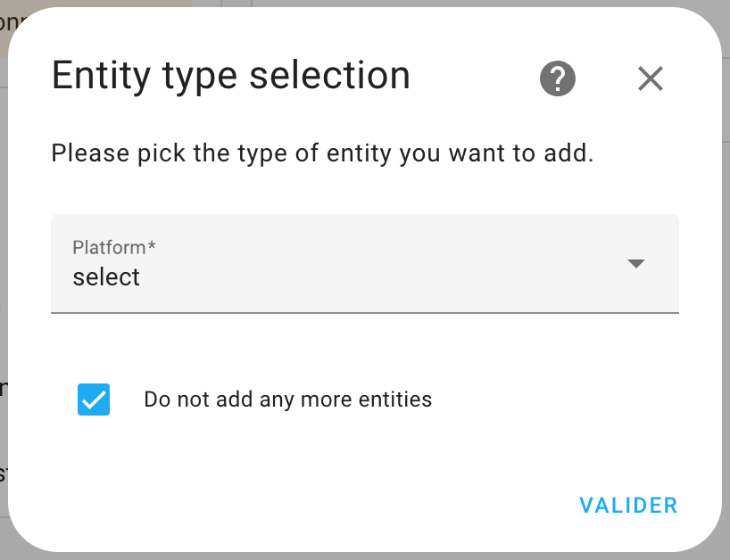Dismiss dialog using the X icon
Viewport: 730px width, 560px height.
(650, 78)
